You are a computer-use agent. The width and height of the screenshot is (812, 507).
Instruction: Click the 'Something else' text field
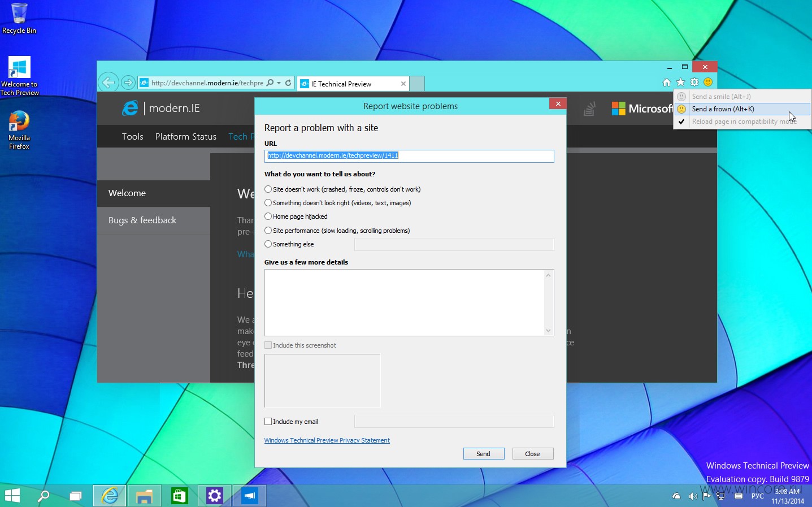(454, 244)
